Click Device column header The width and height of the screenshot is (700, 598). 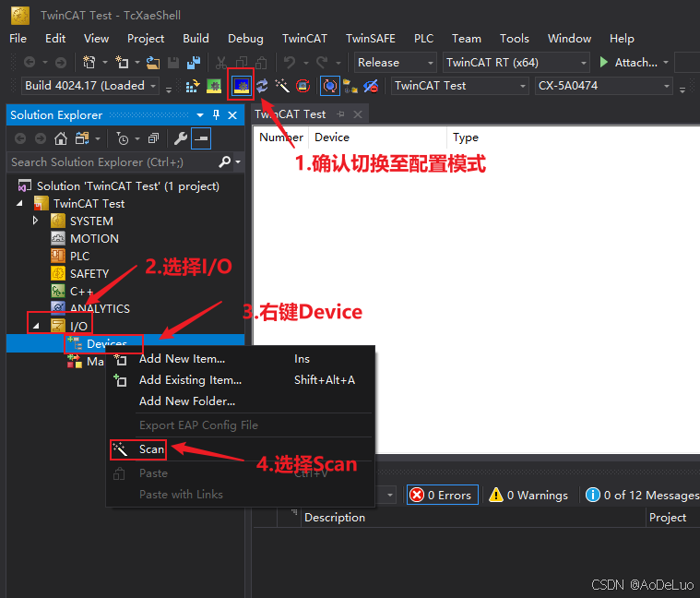[378, 138]
